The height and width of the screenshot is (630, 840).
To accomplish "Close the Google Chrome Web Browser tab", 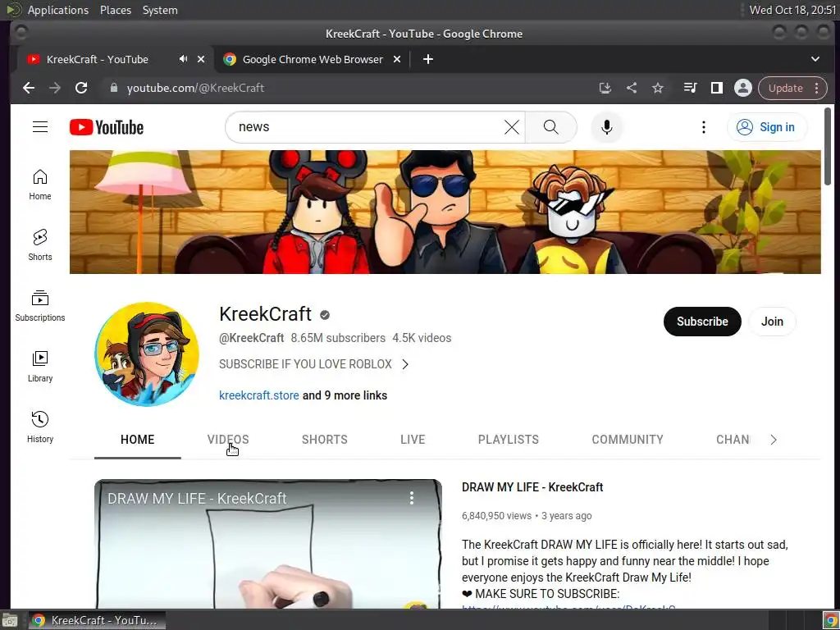I will (x=397, y=59).
